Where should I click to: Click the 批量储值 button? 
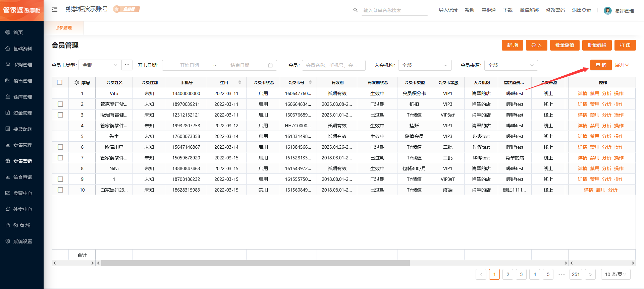(565, 45)
